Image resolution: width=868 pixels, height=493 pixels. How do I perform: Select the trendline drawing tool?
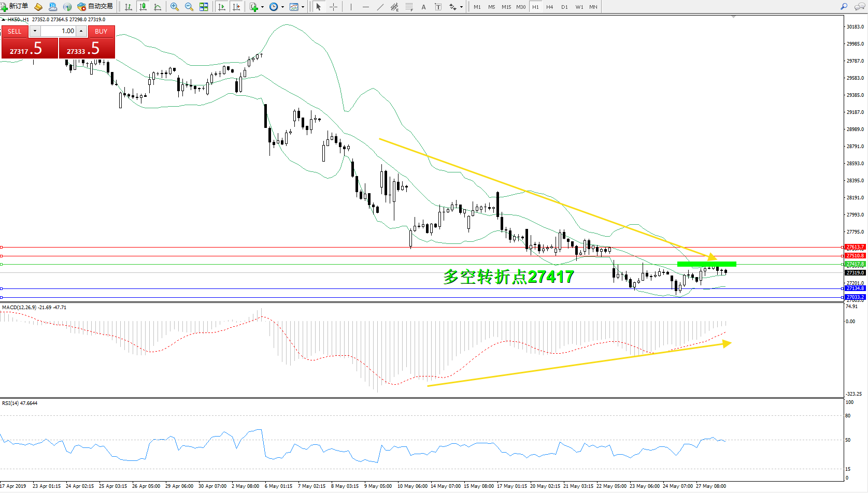(380, 7)
